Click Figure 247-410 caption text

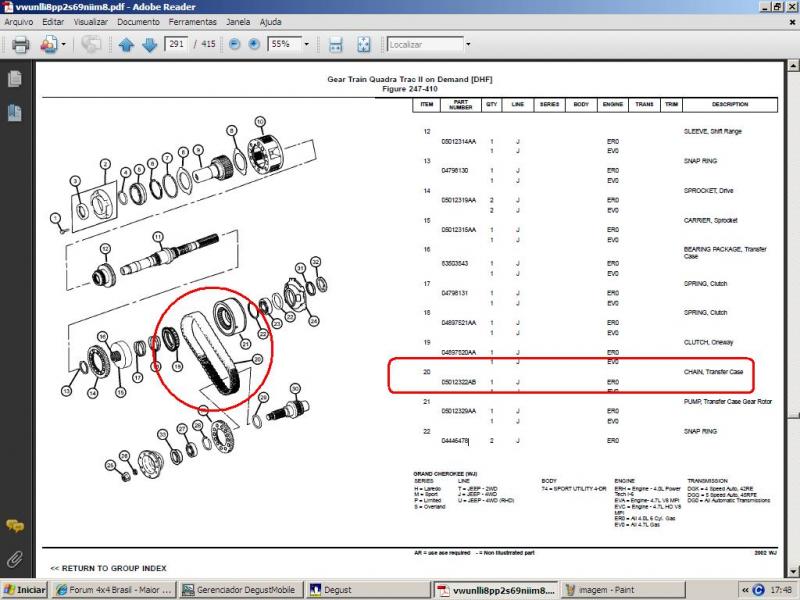click(410, 89)
